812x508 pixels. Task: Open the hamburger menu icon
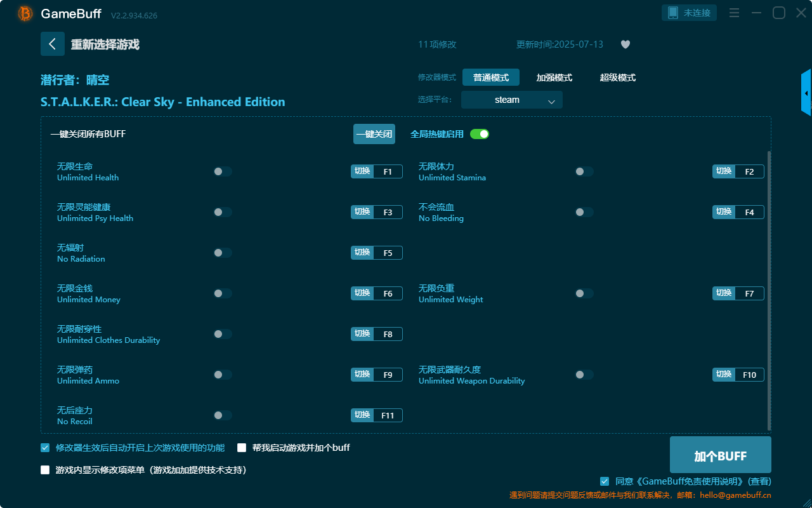tap(734, 13)
